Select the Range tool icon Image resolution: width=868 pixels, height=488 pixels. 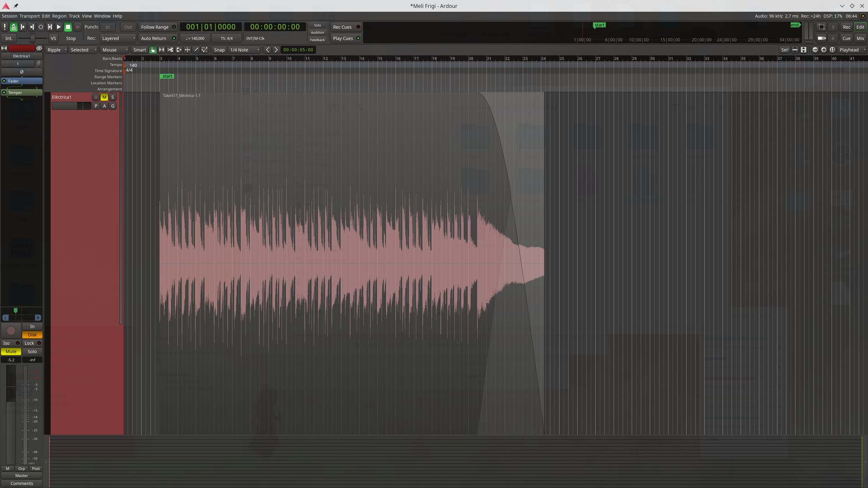click(161, 50)
